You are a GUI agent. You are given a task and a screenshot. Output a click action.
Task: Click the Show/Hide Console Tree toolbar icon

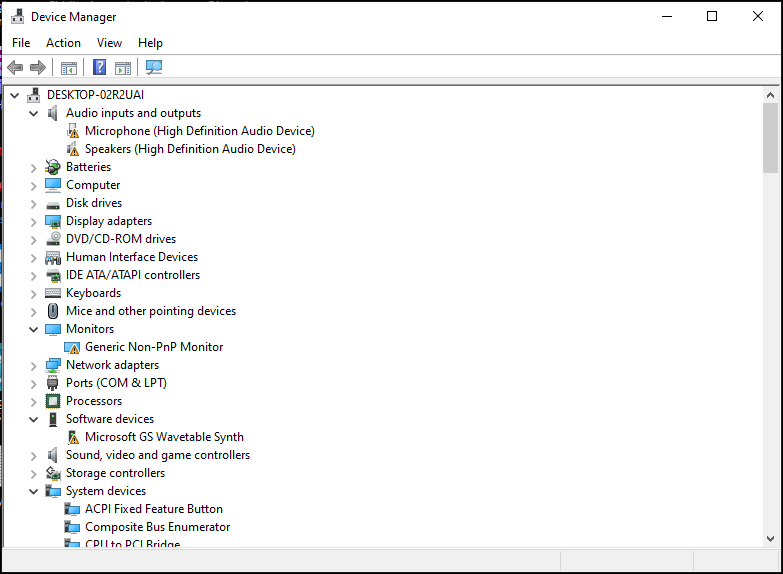(x=68, y=67)
